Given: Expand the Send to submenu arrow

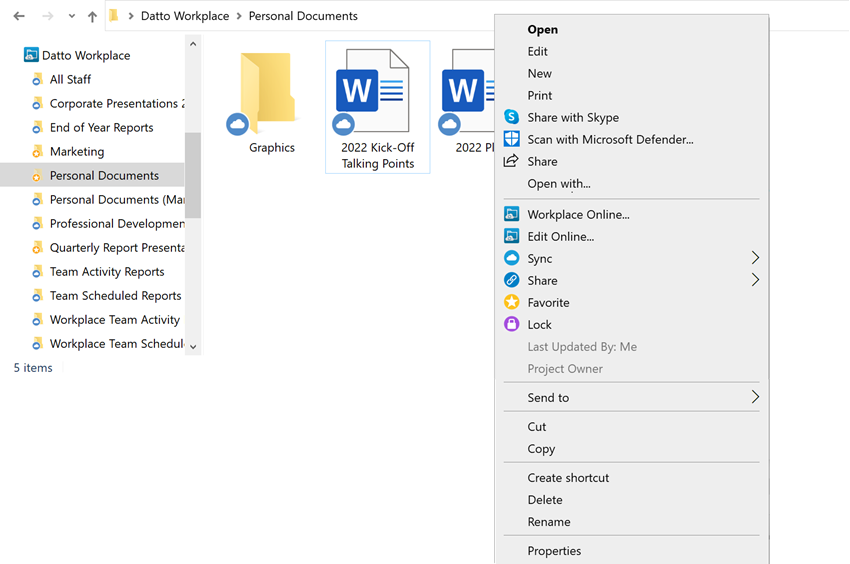Looking at the screenshot, I should [x=755, y=397].
